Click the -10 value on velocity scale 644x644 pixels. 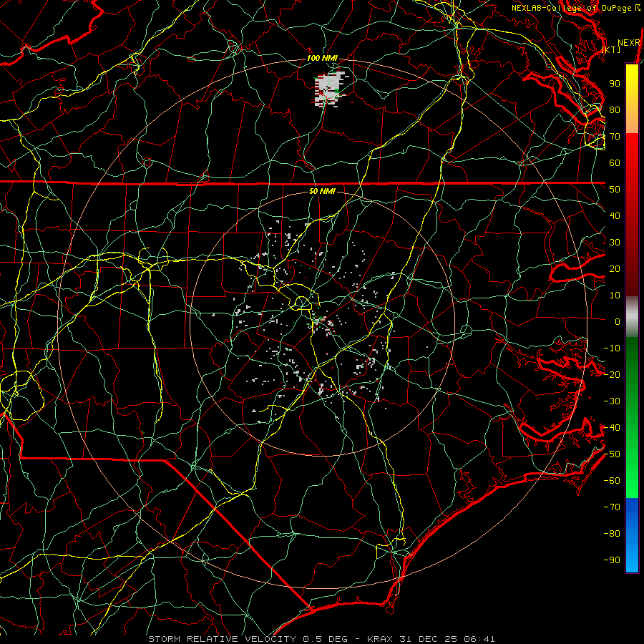coord(612,348)
